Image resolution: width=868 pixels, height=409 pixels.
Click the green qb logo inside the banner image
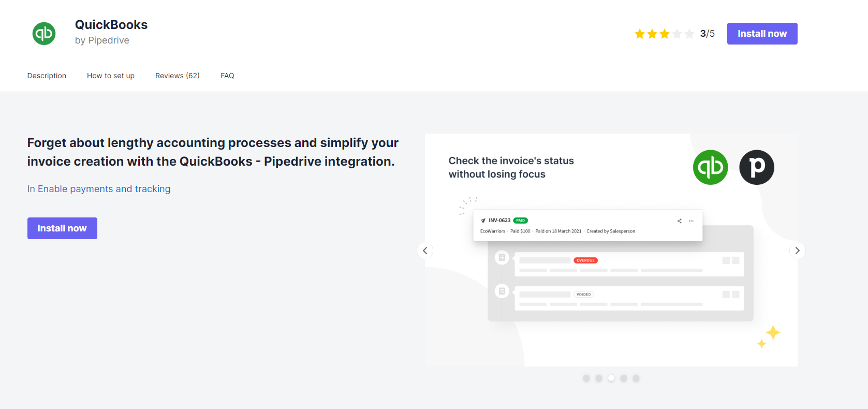click(710, 167)
